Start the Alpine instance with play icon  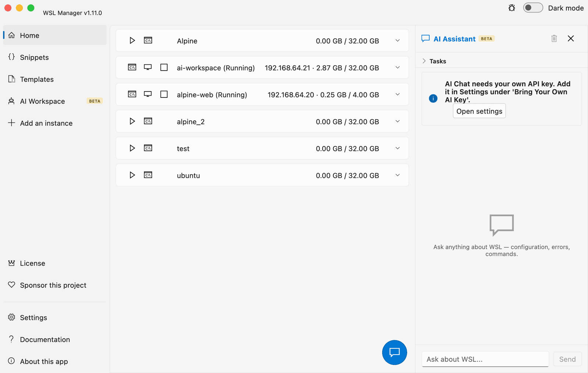[132, 40]
